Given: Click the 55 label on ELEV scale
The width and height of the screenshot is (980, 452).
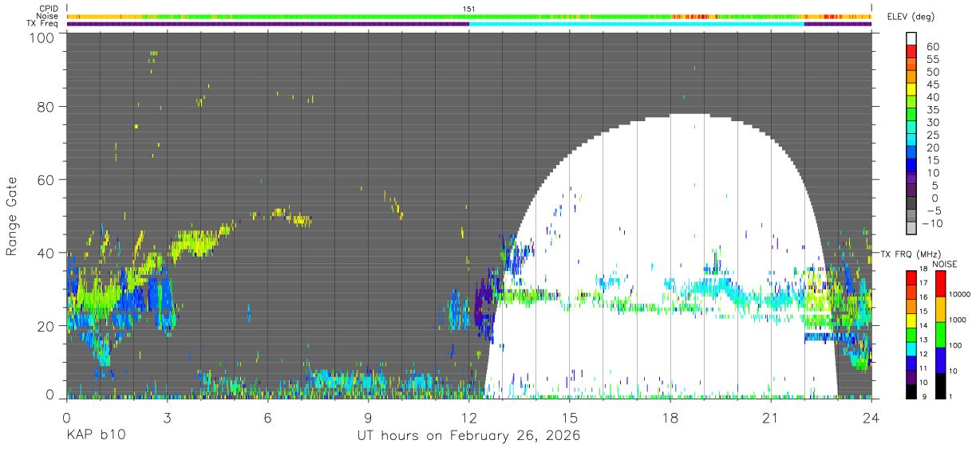Looking at the screenshot, I should [x=933, y=59].
